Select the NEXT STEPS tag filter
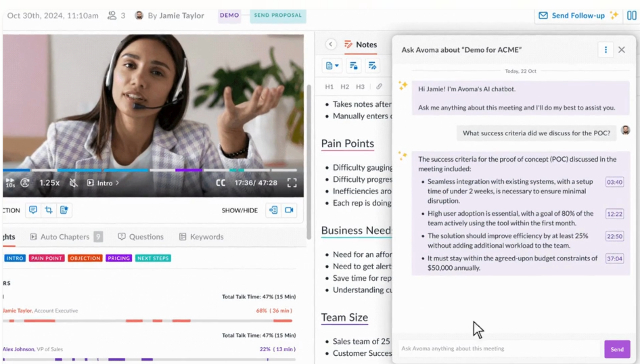This screenshot has width=640, height=364. pyautogui.click(x=153, y=258)
